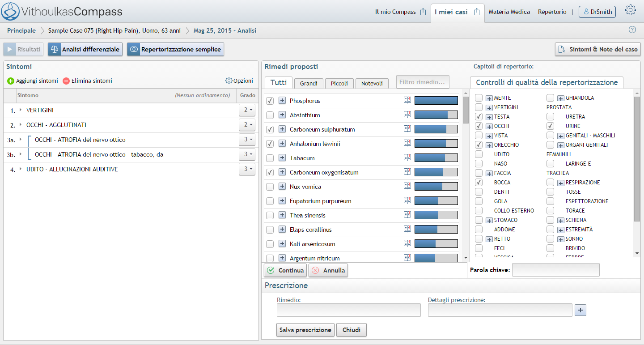Viewport: 644px width, 345px height.
Task: Uncheck the Carboneum sulphuratum checkbox
Action: point(270,129)
